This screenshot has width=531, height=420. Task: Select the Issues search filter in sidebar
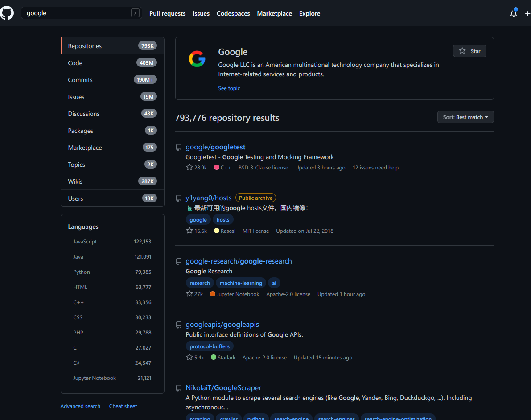pyautogui.click(x=112, y=97)
